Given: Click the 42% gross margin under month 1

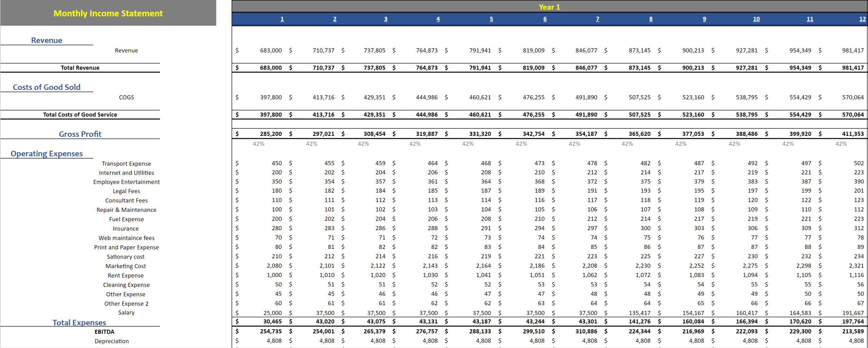Looking at the screenshot, I should click(259, 144).
